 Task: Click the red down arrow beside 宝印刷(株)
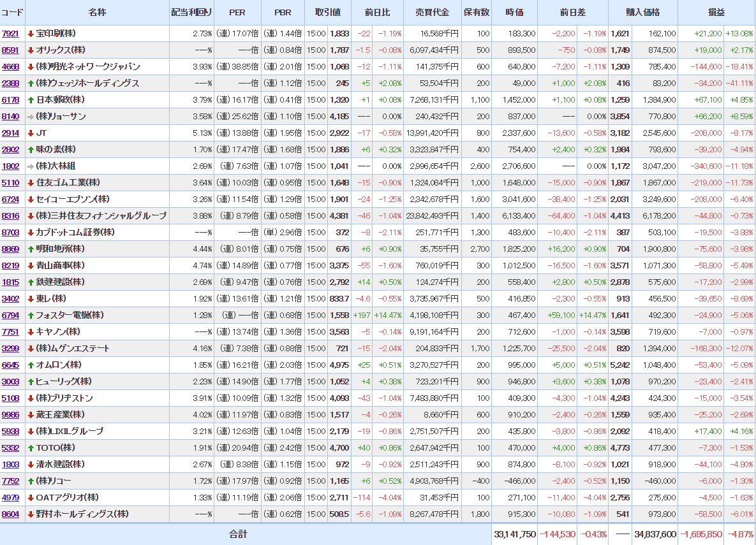(30, 33)
